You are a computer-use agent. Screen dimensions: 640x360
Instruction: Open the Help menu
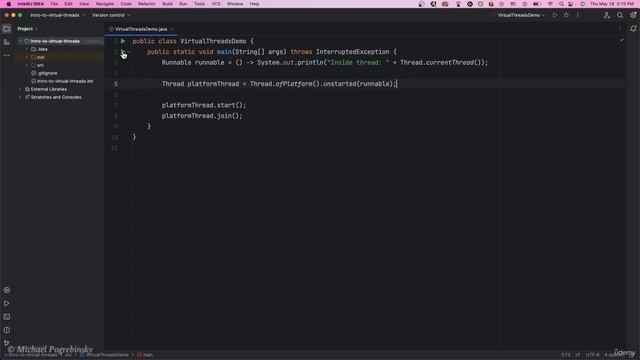click(254, 4)
